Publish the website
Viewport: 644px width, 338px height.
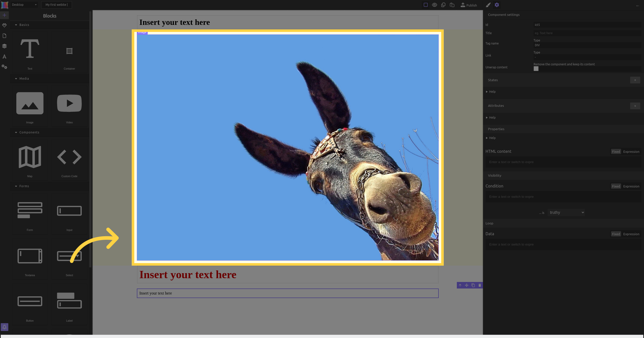(x=469, y=5)
